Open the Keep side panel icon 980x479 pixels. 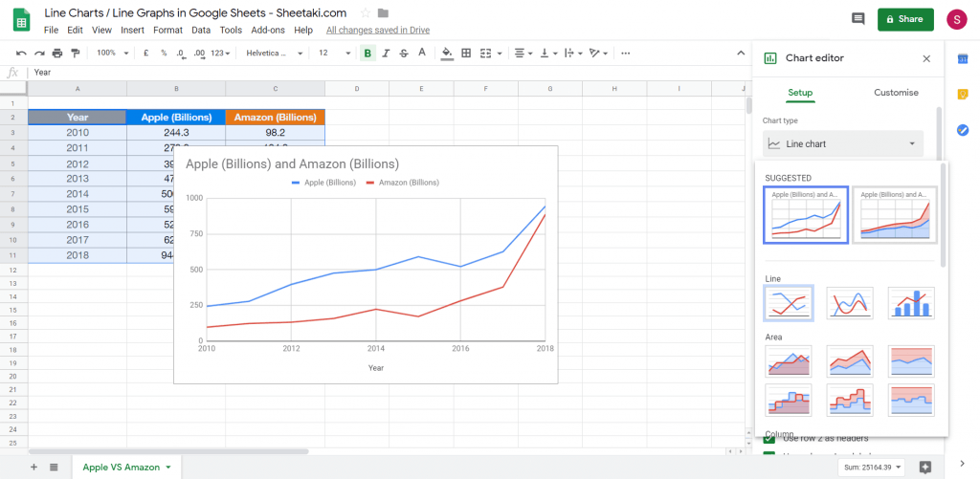click(963, 95)
